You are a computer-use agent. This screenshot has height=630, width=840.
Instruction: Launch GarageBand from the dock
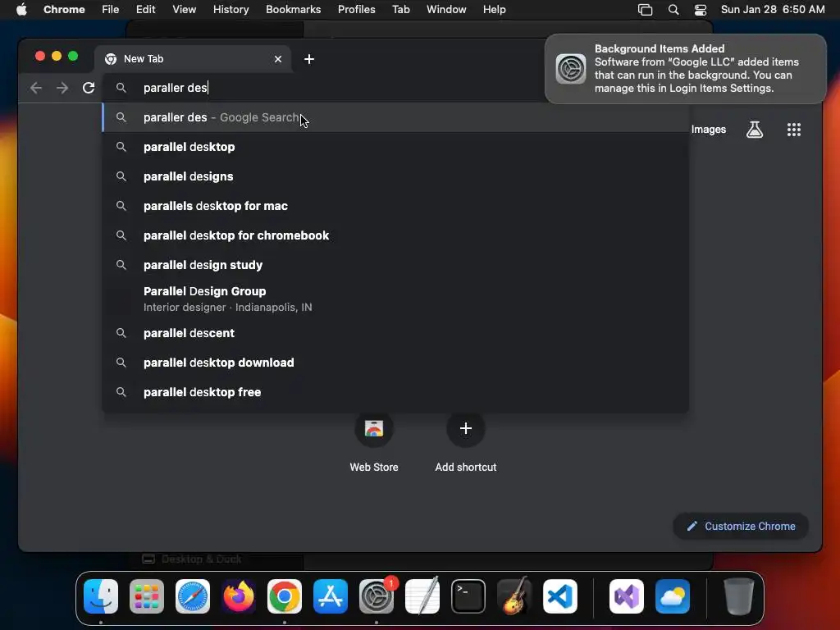click(x=514, y=596)
